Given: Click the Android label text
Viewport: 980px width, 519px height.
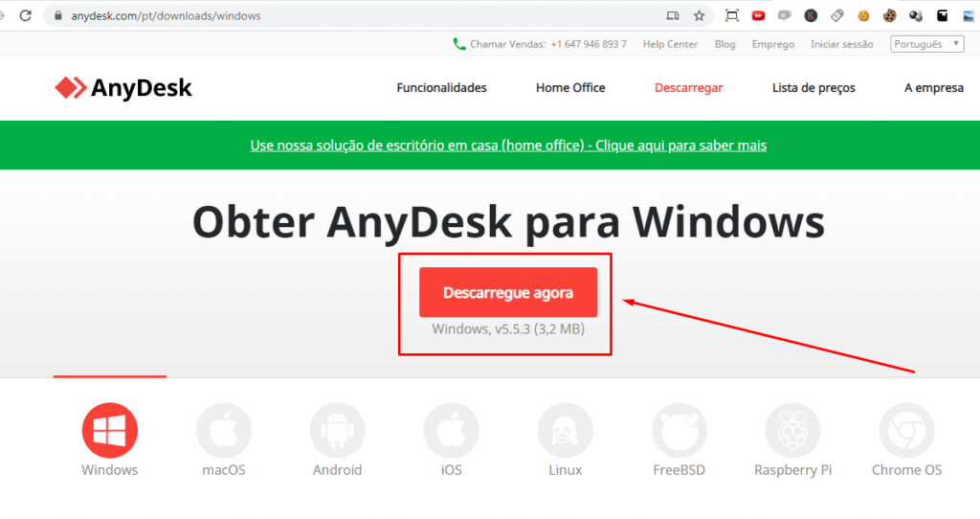Looking at the screenshot, I should tap(338, 470).
